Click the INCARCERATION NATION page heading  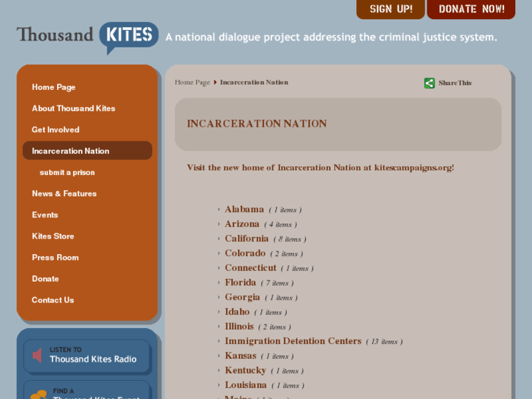click(x=257, y=124)
